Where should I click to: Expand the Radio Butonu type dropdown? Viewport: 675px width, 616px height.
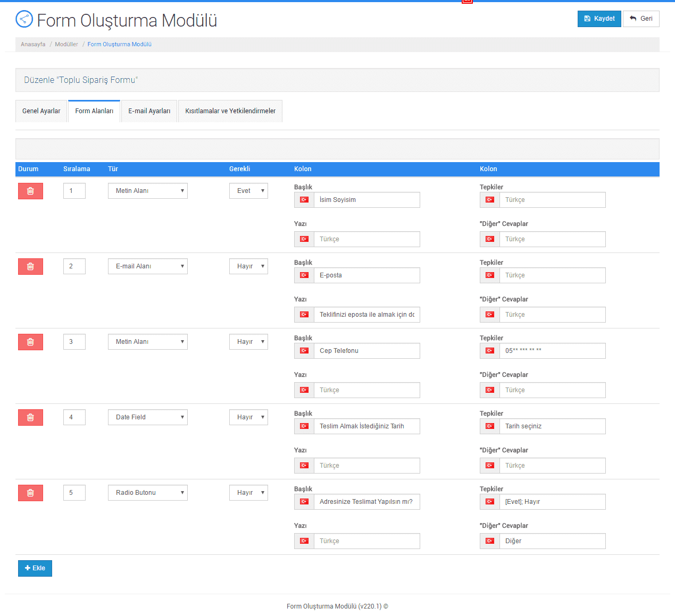click(x=148, y=493)
